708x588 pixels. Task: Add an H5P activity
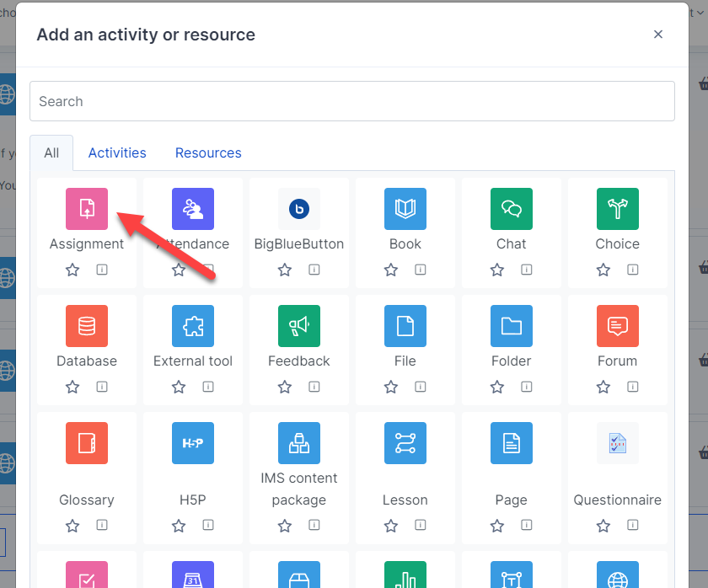click(x=193, y=443)
